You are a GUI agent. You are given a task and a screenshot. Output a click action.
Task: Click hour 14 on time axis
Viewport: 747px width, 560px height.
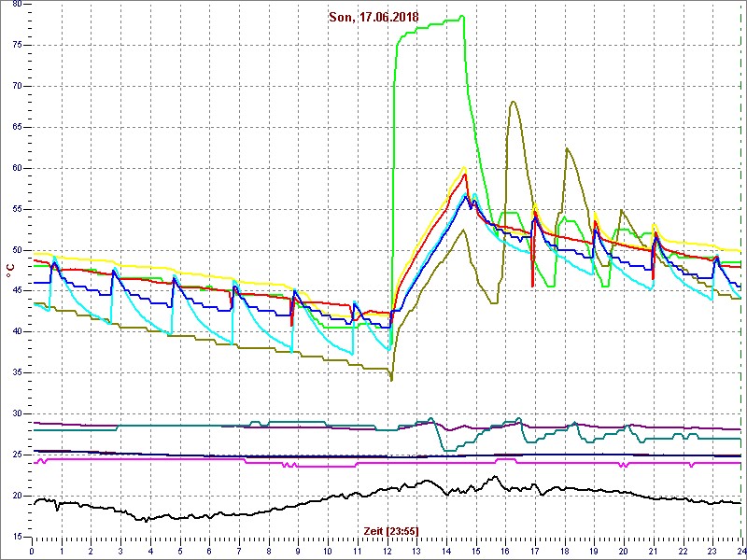446,551
